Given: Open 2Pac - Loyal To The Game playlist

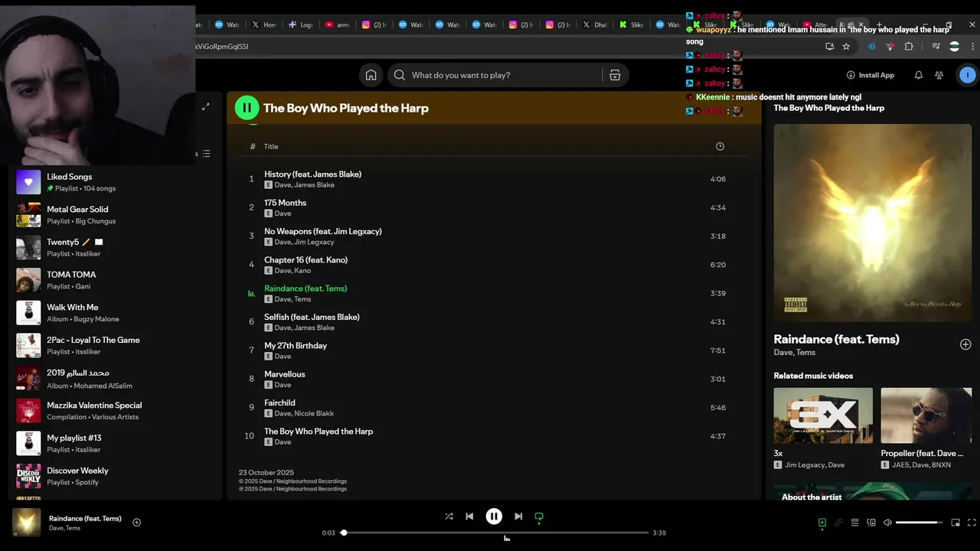Looking at the screenshot, I should pyautogui.click(x=115, y=345).
